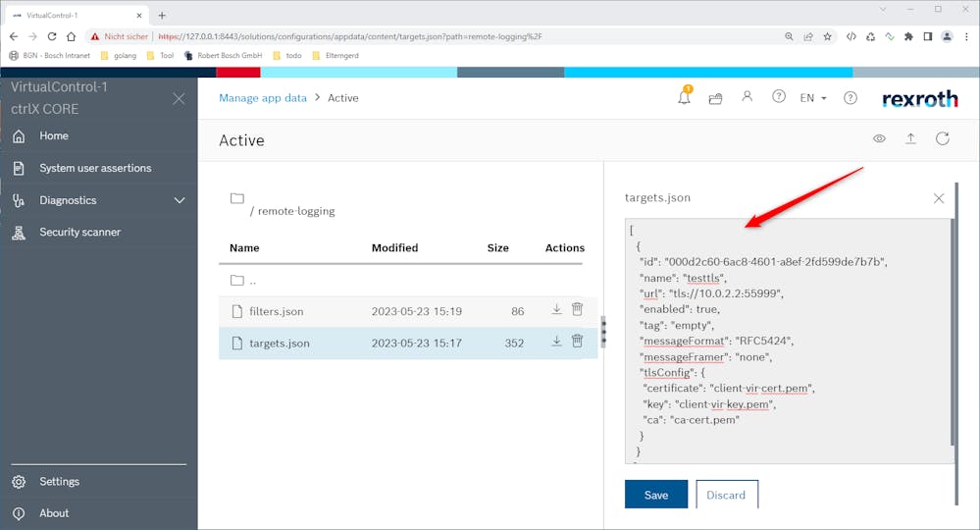Select the targets.json file name
This screenshot has width=980, height=530.
(280, 344)
